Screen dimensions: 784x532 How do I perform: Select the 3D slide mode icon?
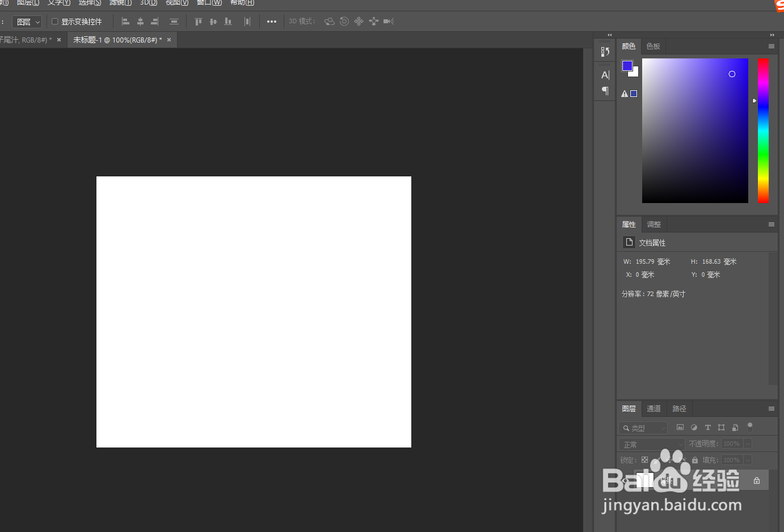coord(373,22)
